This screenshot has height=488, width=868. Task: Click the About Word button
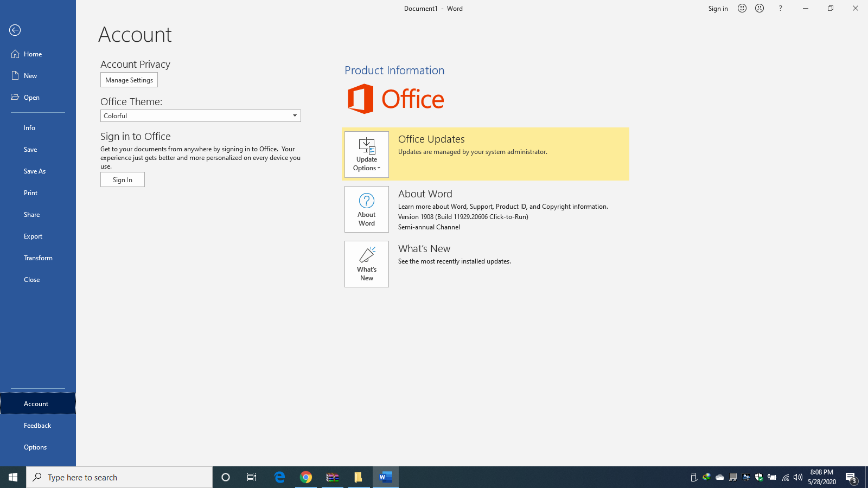tap(367, 209)
